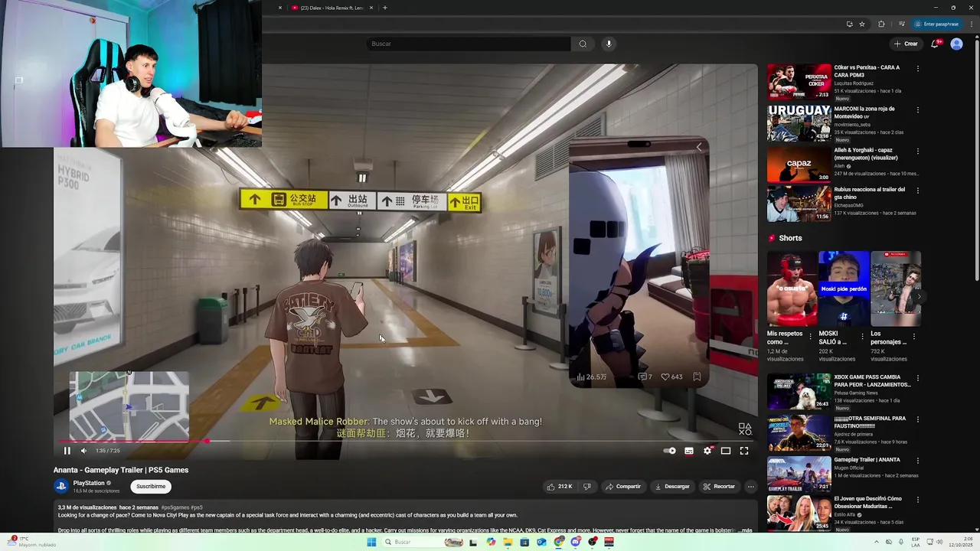
Task: Open a new browser tab
Action: click(x=384, y=8)
